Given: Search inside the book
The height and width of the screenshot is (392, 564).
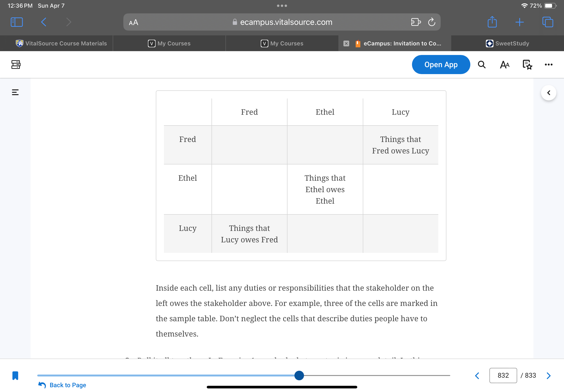Looking at the screenshot, I should pyautogui.click(x=482, y=65).
